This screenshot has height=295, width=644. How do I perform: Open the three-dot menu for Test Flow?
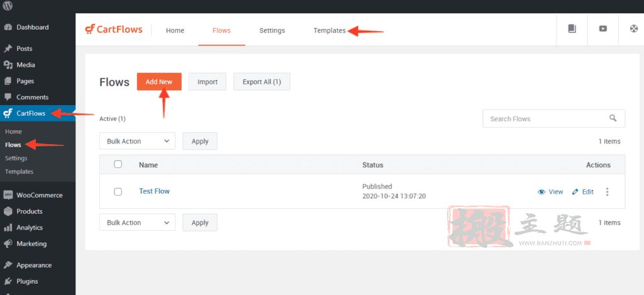click(608, 192)
